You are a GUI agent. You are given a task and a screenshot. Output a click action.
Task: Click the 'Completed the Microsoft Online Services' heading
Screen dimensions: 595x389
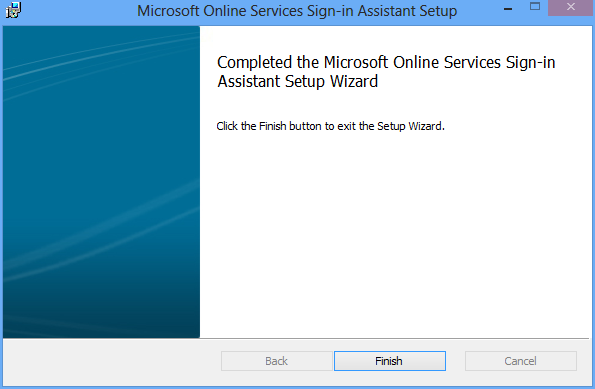point(386,72)
